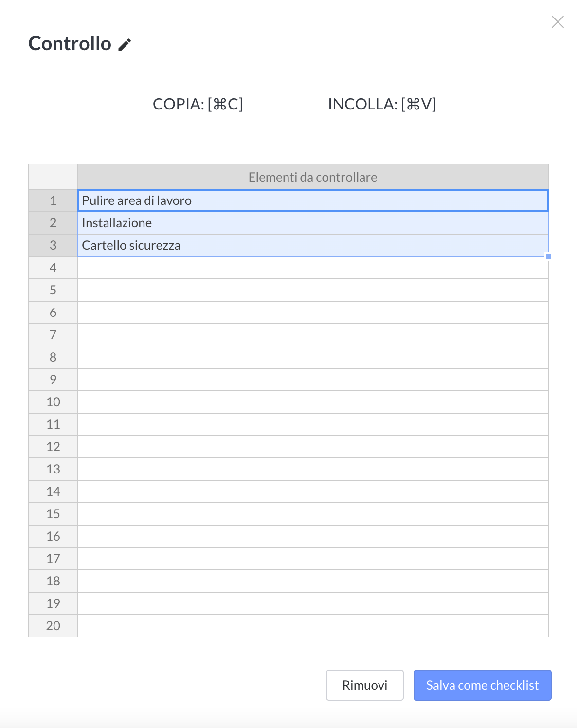The height and width of the screenshot is (728, 577).
Task: Click the COPIA shortcut label
Action: point(198,103)
